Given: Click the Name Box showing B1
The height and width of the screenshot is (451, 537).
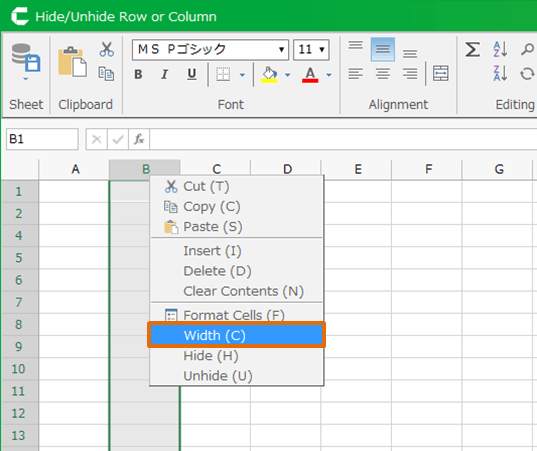Looking at the screenshot, I should click(42, 139).
